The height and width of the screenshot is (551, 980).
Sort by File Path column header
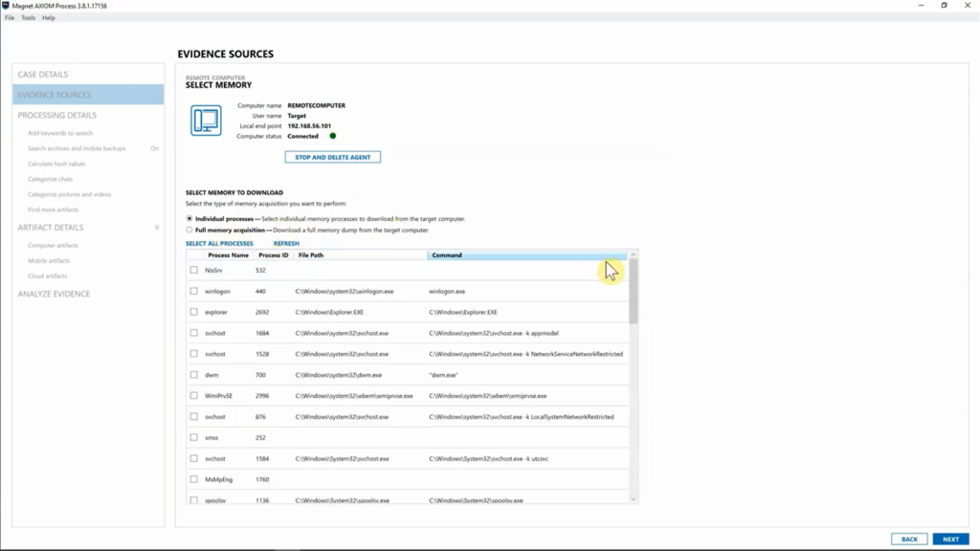point(311,254)
